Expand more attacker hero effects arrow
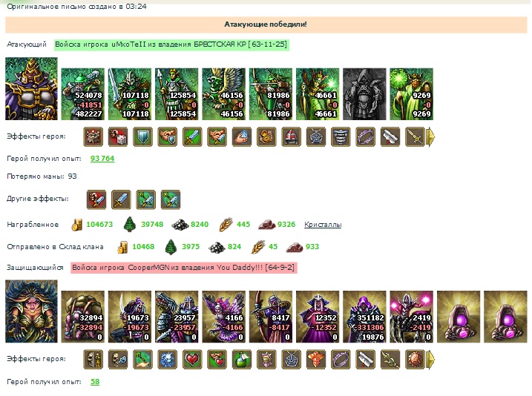 (430, 137)
